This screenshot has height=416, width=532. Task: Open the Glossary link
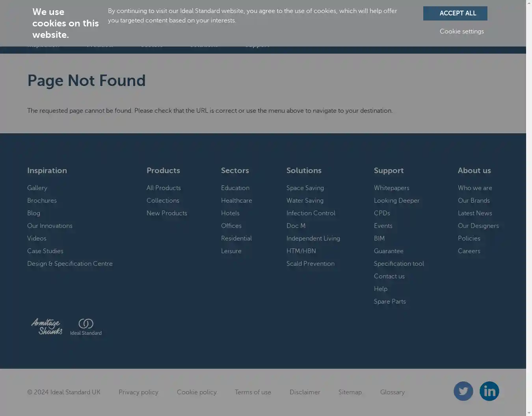coord(392,392)
